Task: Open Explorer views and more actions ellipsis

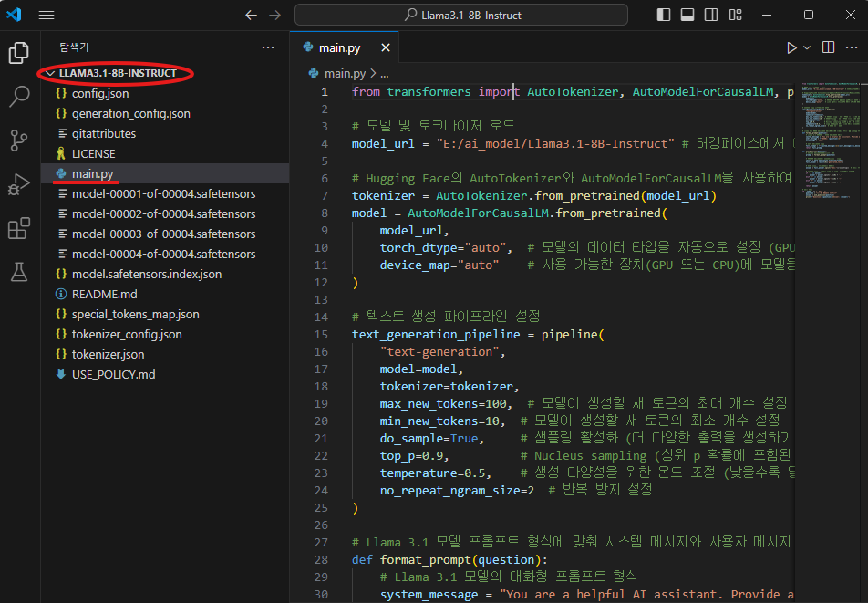Action: coord(268,47)
